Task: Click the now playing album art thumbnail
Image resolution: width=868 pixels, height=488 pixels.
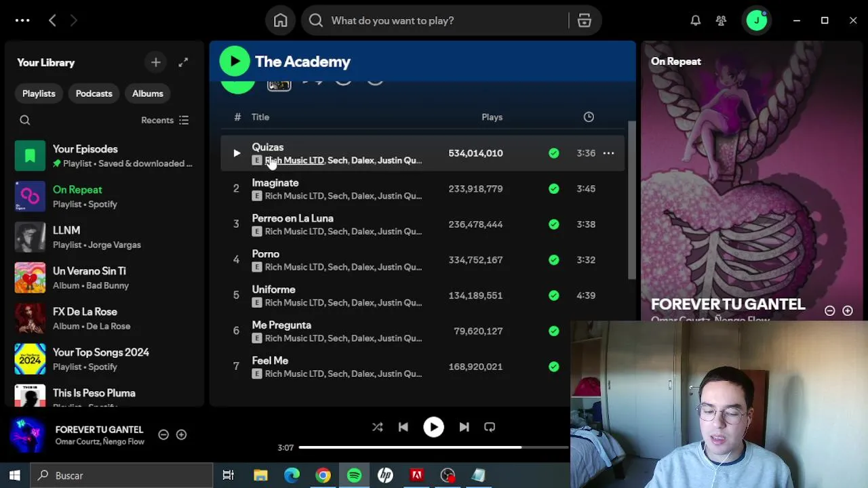Action: pos(28,435)
